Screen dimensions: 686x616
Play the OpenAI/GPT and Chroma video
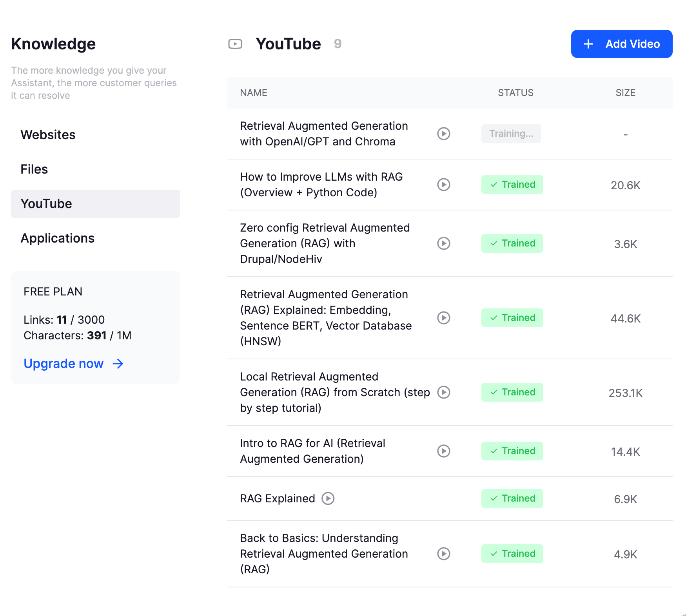[444, 134]
